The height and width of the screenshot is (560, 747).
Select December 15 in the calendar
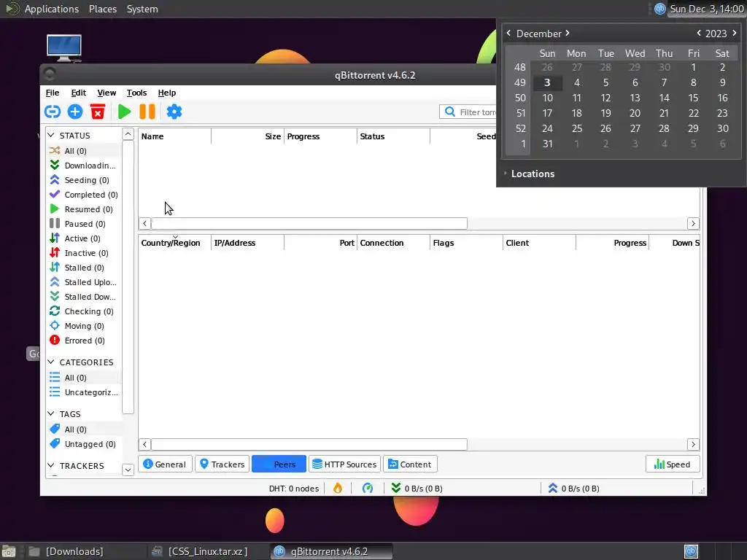pos(693,98)
